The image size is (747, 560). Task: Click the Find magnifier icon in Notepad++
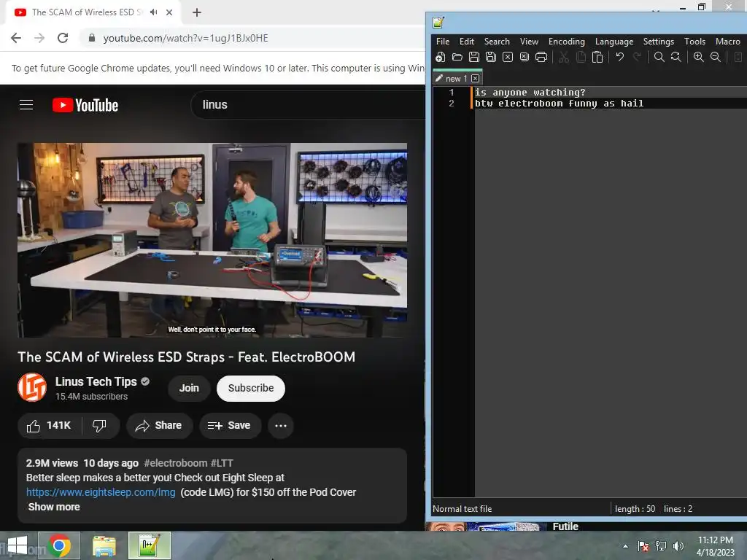[659, 57]
